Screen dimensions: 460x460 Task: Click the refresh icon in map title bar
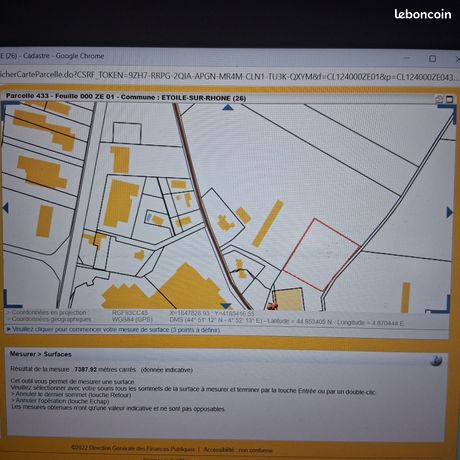tap(439, 99)
